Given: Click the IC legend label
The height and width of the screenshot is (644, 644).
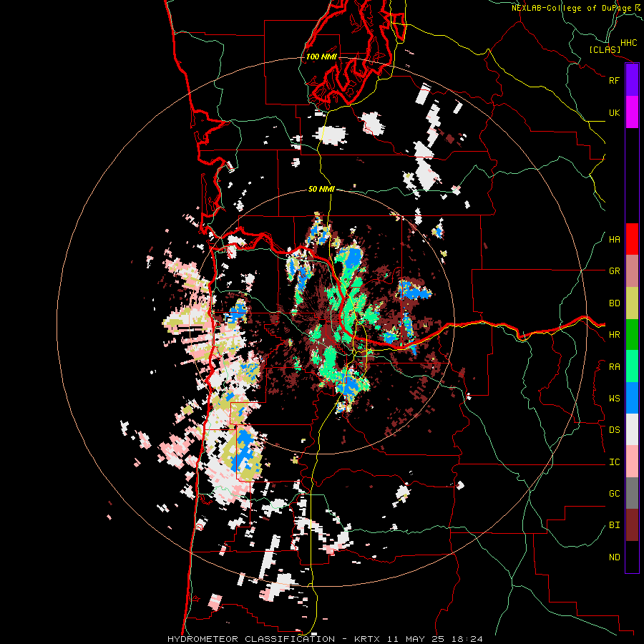Looking at the screenshot, I should 614,462.
